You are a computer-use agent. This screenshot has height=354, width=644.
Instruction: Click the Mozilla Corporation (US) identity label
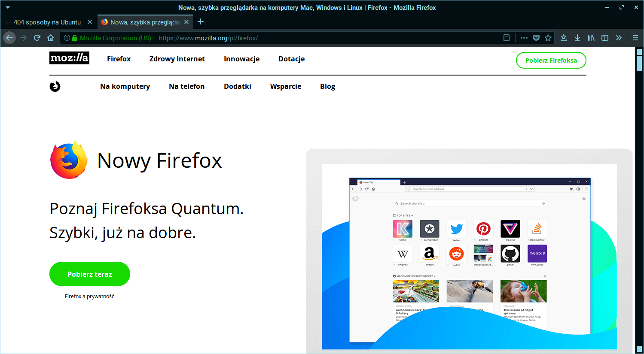point(116,38)
